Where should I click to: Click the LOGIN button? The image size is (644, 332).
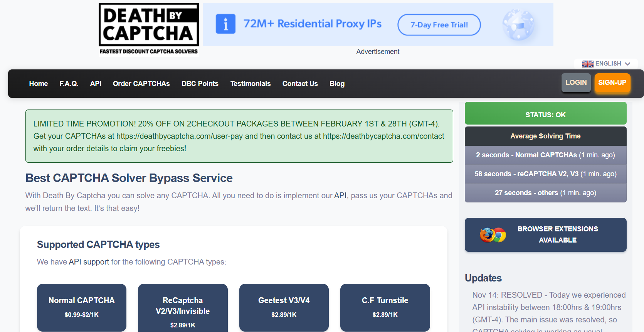[x=576, y=83]
